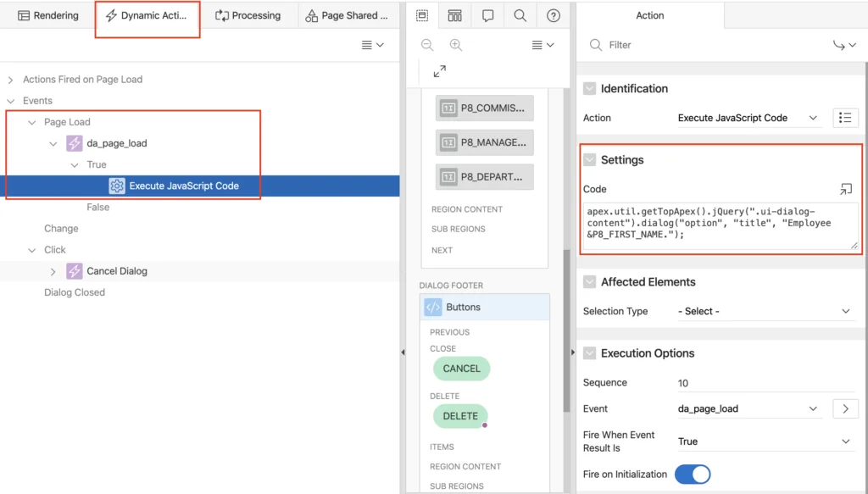
Task: Expand Actions Fired on Page Load
Action: [x=10, y=80]
